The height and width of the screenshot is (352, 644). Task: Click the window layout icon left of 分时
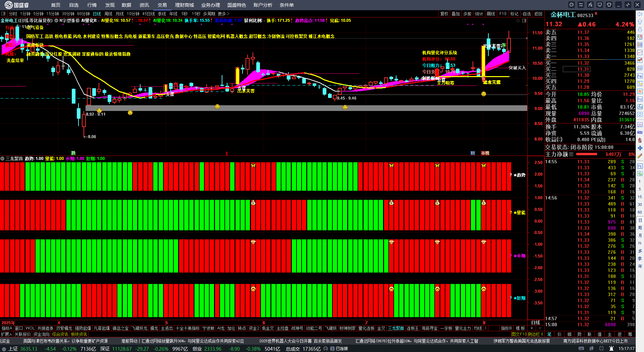(3, 14)
